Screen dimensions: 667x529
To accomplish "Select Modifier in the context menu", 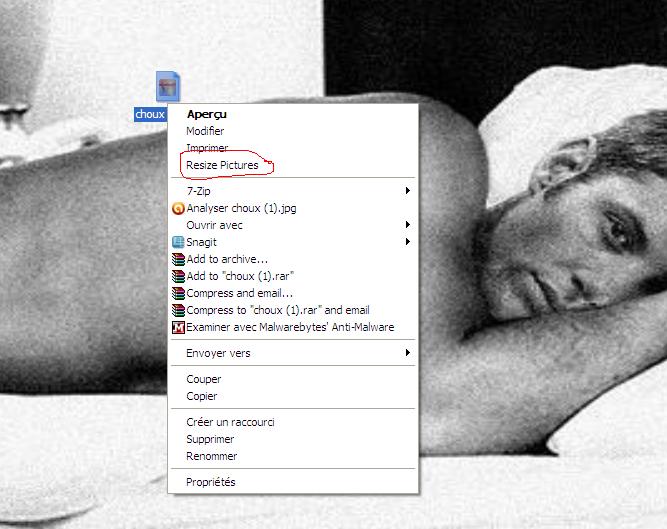I will (205, 131).
